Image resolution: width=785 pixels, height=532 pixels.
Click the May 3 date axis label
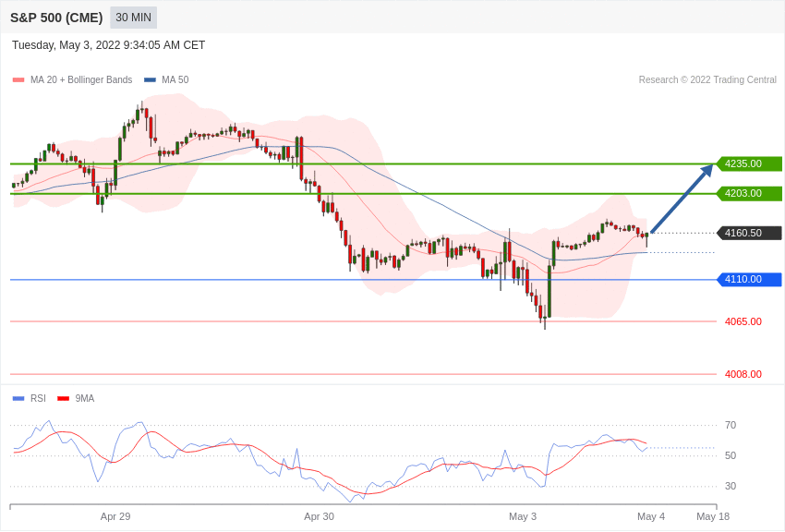(523, 516)
